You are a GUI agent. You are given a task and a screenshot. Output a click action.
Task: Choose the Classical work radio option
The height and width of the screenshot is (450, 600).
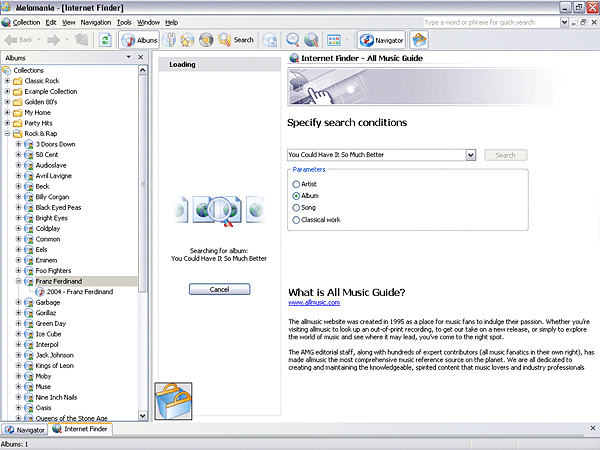point(296,219)
